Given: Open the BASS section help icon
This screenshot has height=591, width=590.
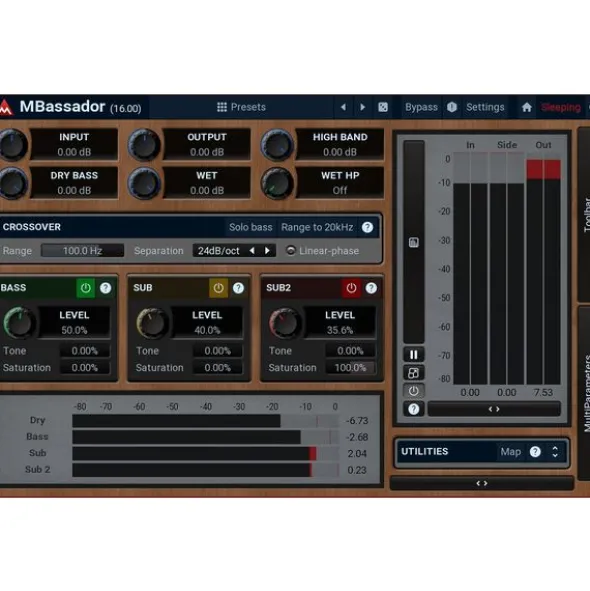Looking at the screenshot, I should click(x=106, y=288).
